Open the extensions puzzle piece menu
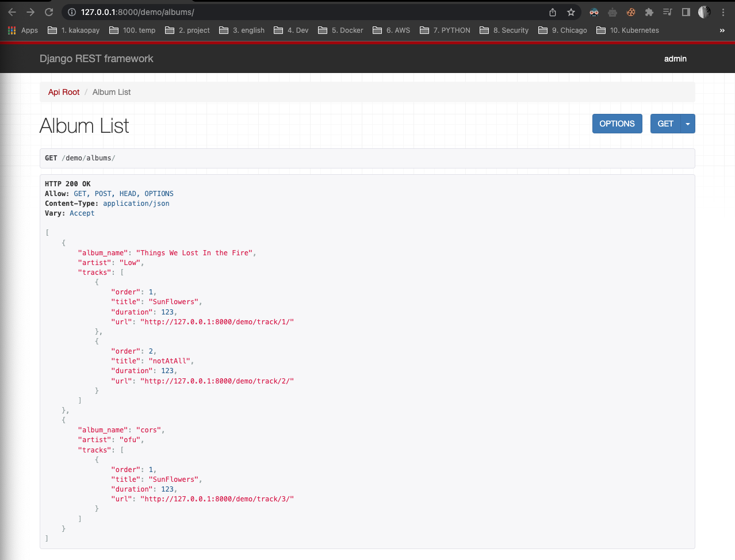 [x=649, y=12]
